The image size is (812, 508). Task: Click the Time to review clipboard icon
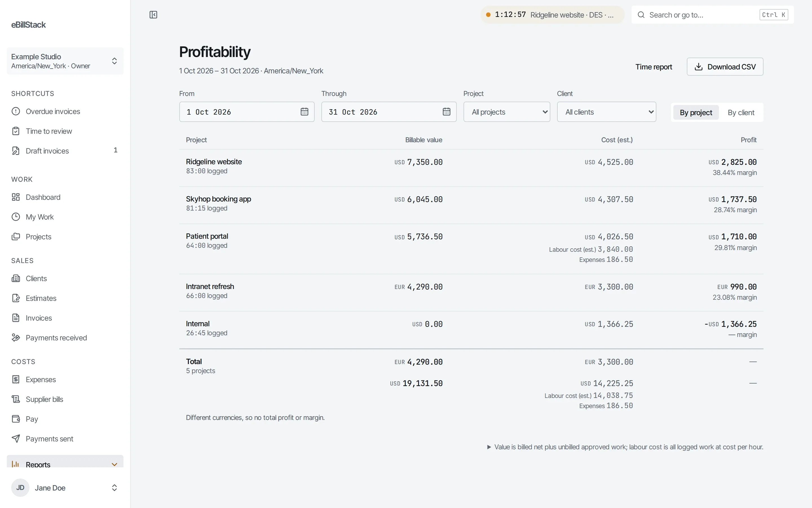coord(16,131)
